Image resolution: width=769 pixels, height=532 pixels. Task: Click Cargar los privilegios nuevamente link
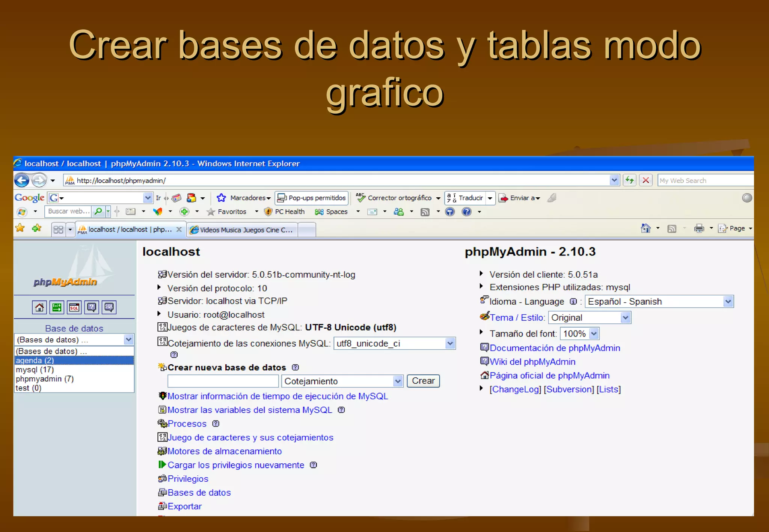point(236,465)
